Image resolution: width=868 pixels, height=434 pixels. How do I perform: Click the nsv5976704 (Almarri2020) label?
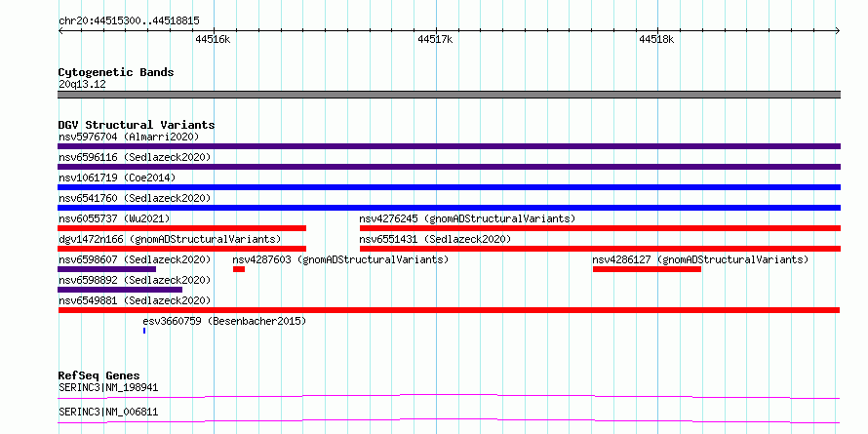[x=129, y=137]
